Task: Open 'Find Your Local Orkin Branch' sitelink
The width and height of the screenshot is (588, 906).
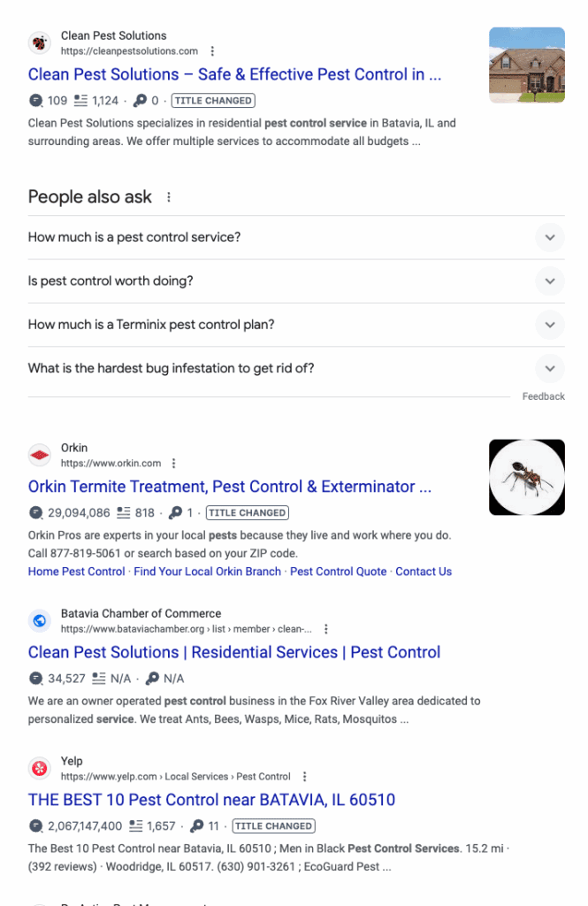Action: pyautogui.click(x=208, y=572)
